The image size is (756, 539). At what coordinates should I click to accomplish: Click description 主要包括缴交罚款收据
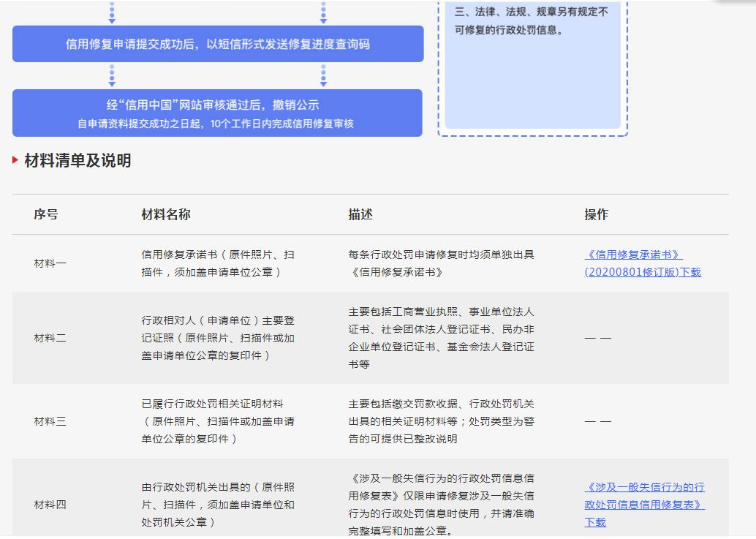[x=441, y=421]
